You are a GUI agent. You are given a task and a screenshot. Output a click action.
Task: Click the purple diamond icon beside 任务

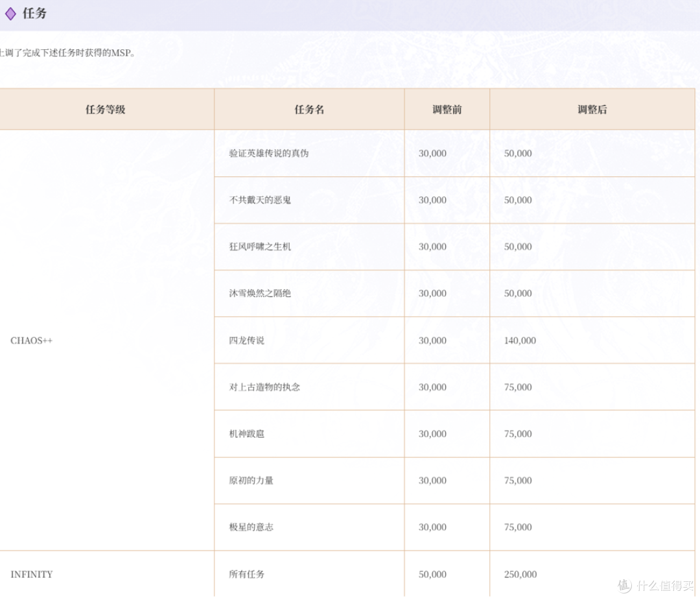point(11,14)
